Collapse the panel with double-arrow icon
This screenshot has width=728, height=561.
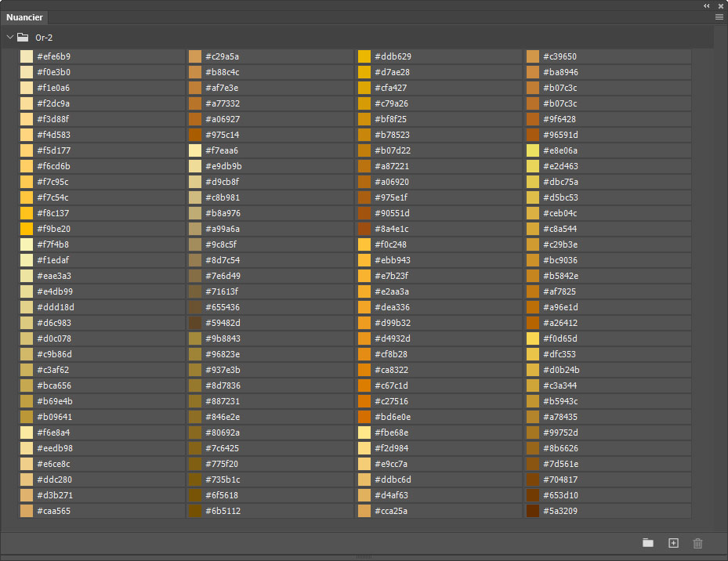[x=707, y=5]
